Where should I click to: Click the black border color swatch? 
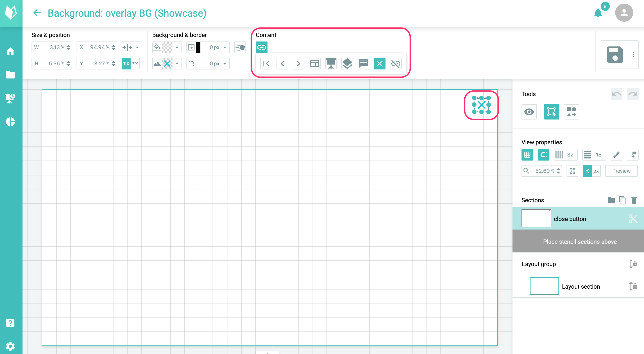pos(198,47)
